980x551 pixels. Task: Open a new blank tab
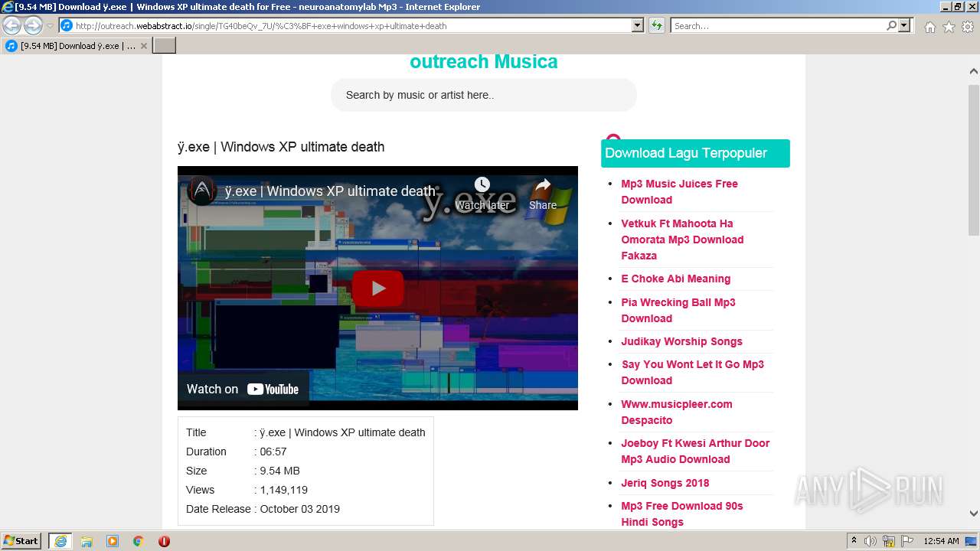click(165, 46)
